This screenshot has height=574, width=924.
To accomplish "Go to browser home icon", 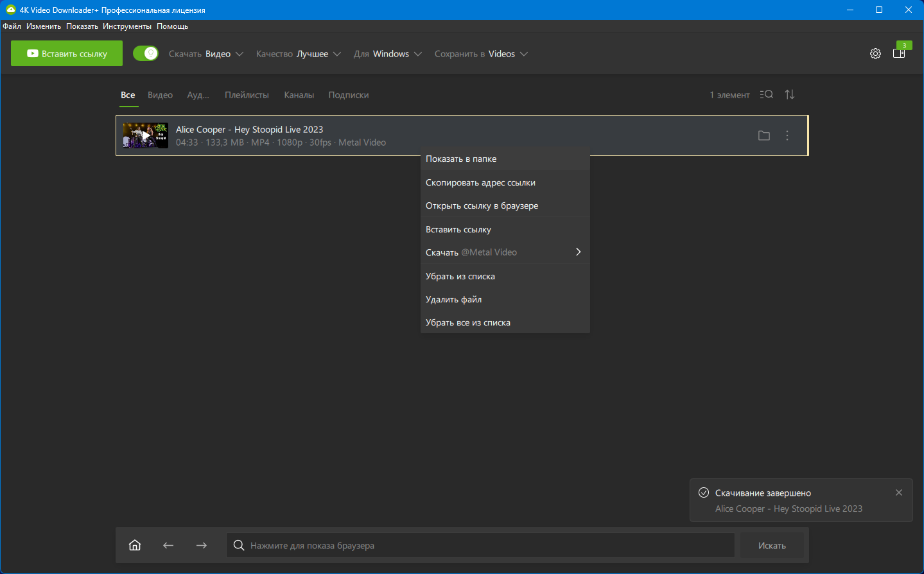I will click(x=135, y=545).
